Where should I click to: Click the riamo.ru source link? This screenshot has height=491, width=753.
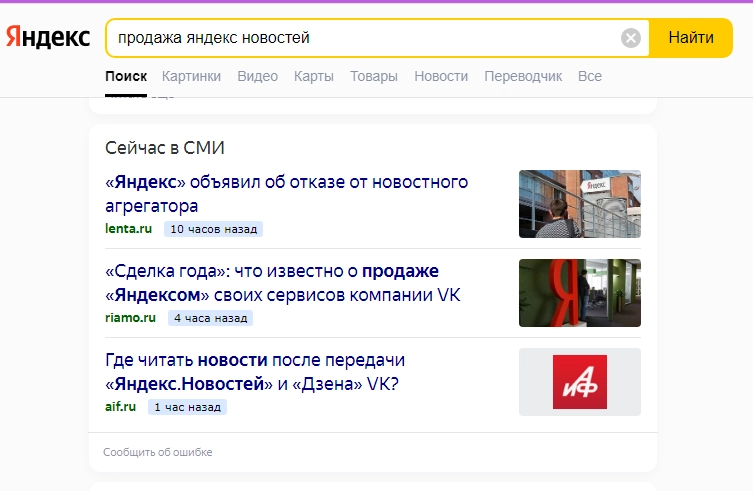click(130, 318)
